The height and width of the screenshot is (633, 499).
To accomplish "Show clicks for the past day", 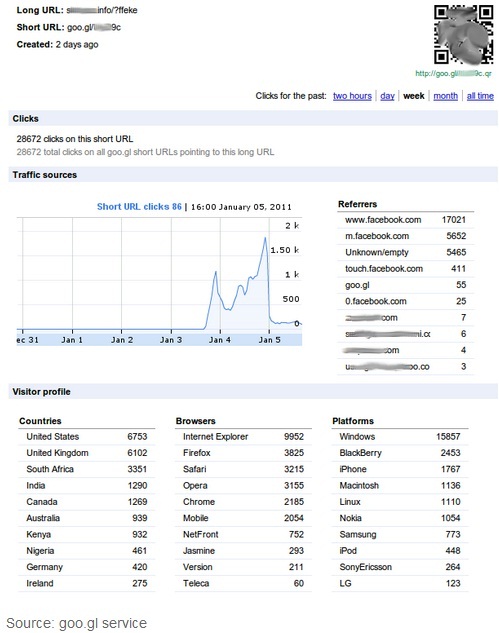I will tap(387, 96).
